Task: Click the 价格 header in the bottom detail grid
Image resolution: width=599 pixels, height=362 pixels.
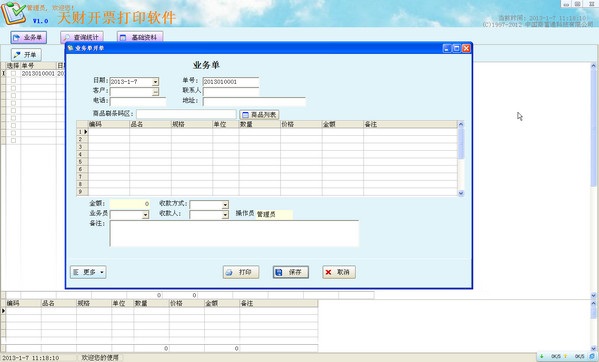Action: tap(186, 303)
